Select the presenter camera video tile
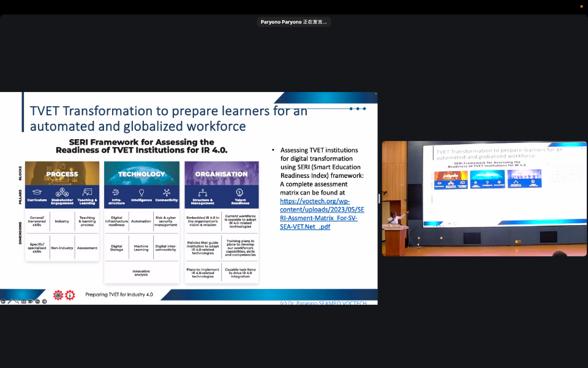The image size is (588, 368). click(x=484, y=199)
